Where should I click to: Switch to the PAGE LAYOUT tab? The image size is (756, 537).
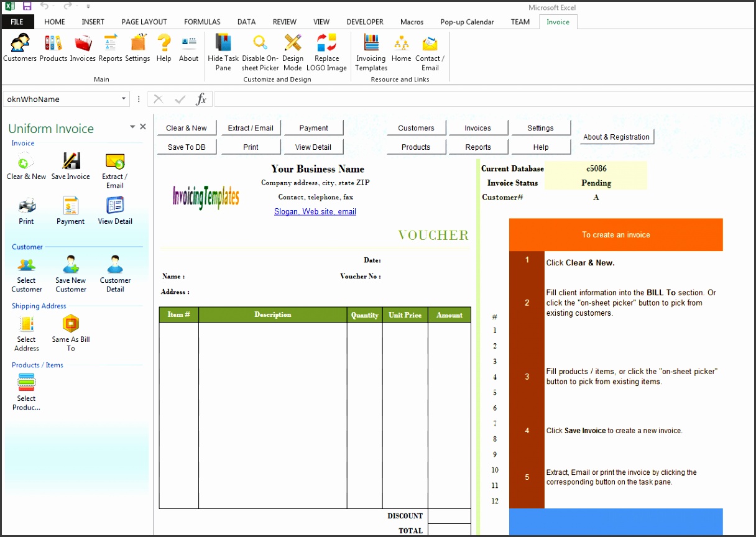tap(144, 22)
